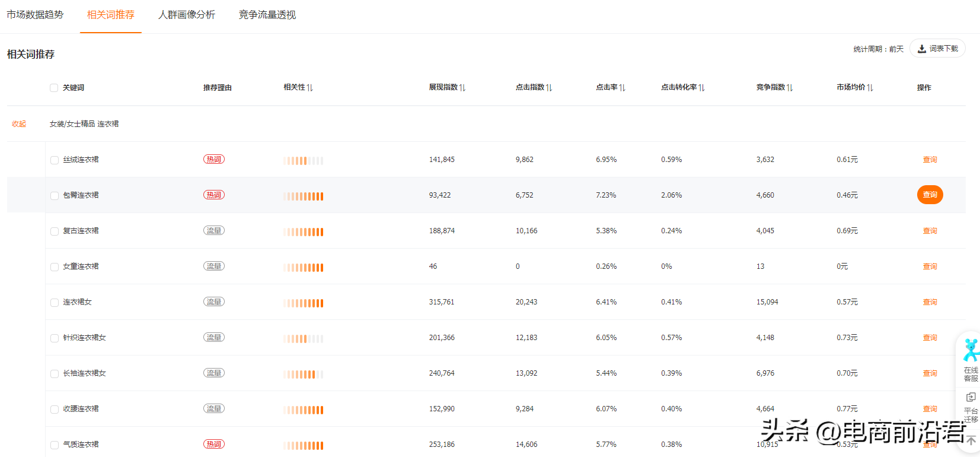Click the download icon in 词表下载
This screenshot has height=457, width=980.
coord(922,49)
